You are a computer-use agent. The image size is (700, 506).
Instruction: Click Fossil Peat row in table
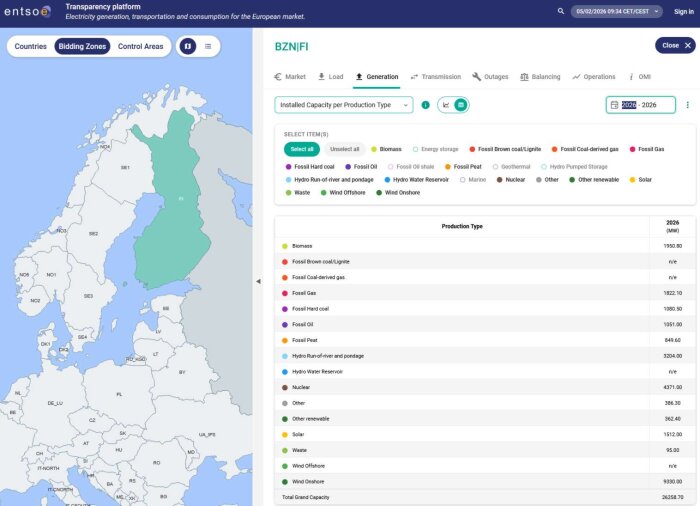coord(486,340)
